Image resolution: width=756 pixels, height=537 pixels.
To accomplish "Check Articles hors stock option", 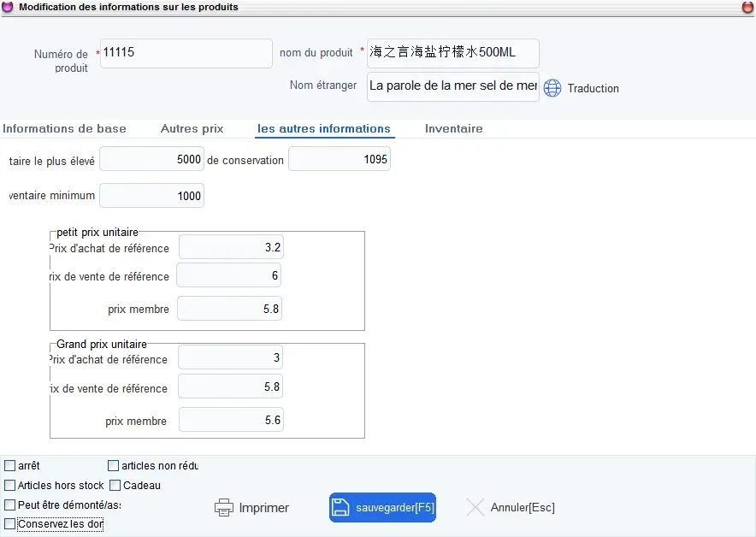I will [x=9, y=485].
